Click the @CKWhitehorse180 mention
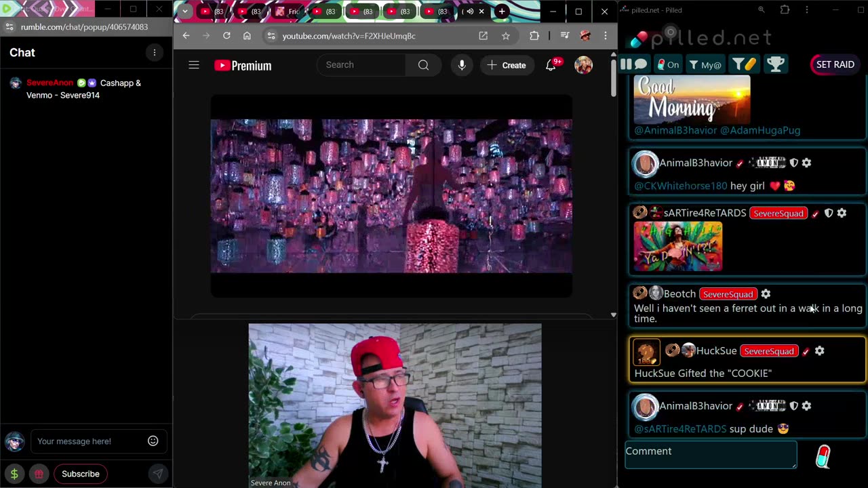868x488 pixels. [680, 186]
